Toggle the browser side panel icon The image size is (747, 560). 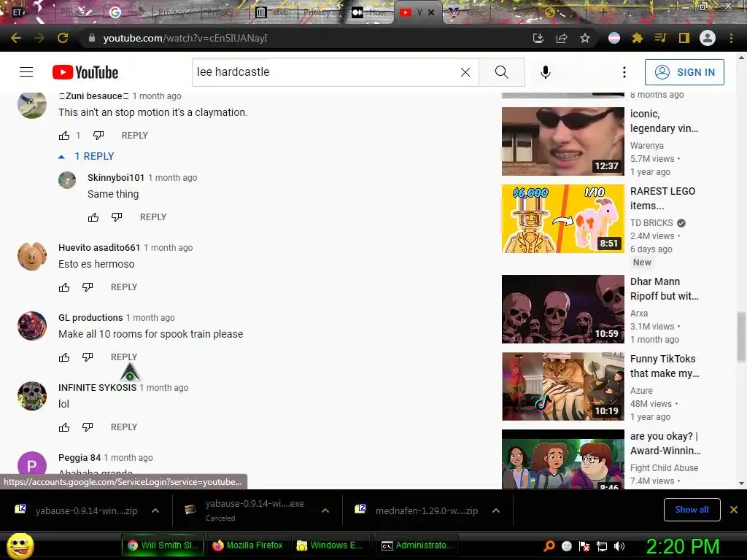684,38
